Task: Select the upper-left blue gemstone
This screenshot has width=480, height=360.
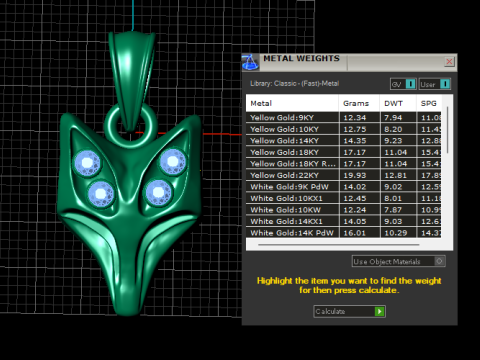Action: tap(87, 163)
